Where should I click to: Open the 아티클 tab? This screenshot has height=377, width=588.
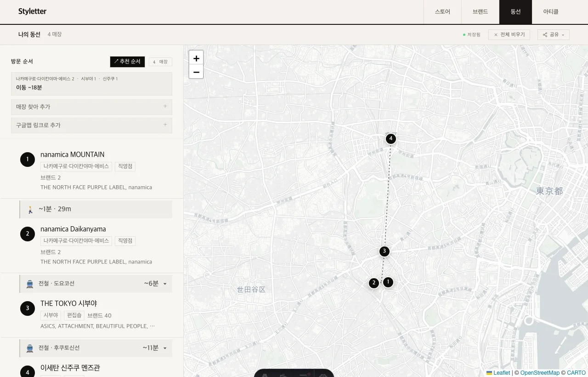point(551,12)
